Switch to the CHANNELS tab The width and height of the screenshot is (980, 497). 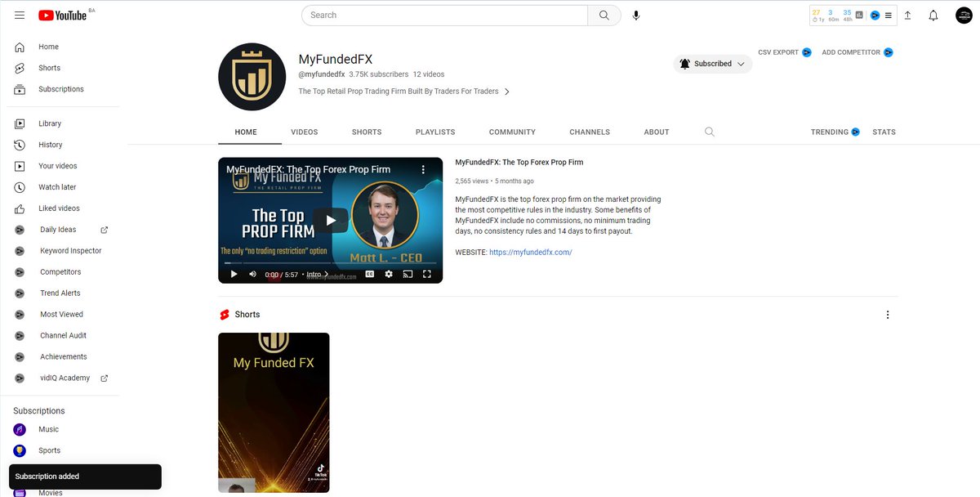[590, 132]
